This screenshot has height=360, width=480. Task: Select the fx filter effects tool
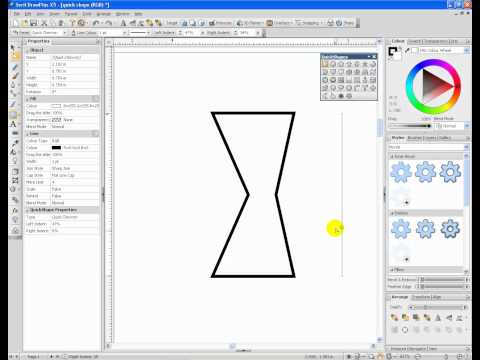click(x=15, y=211)
